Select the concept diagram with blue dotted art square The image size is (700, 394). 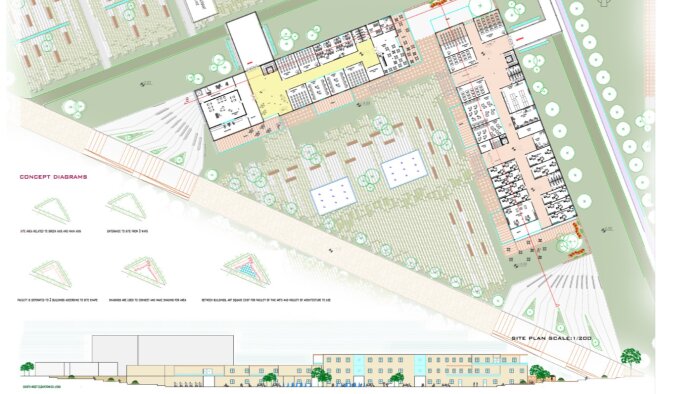246,270
